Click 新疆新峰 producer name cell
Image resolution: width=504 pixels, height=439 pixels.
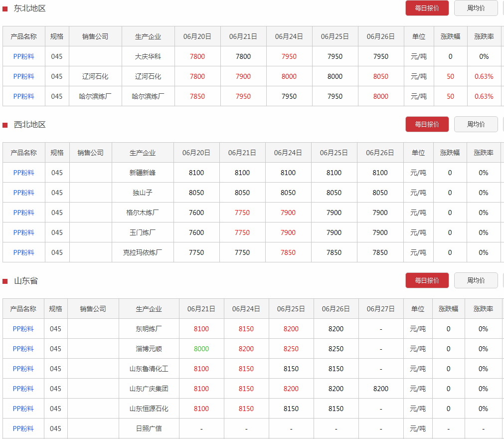click(x=143, y=173)
